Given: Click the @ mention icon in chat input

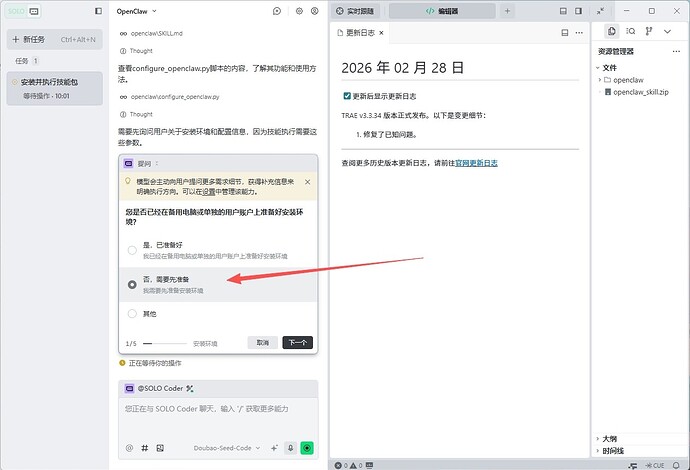Looking at the screenshot, I should 129,448.
